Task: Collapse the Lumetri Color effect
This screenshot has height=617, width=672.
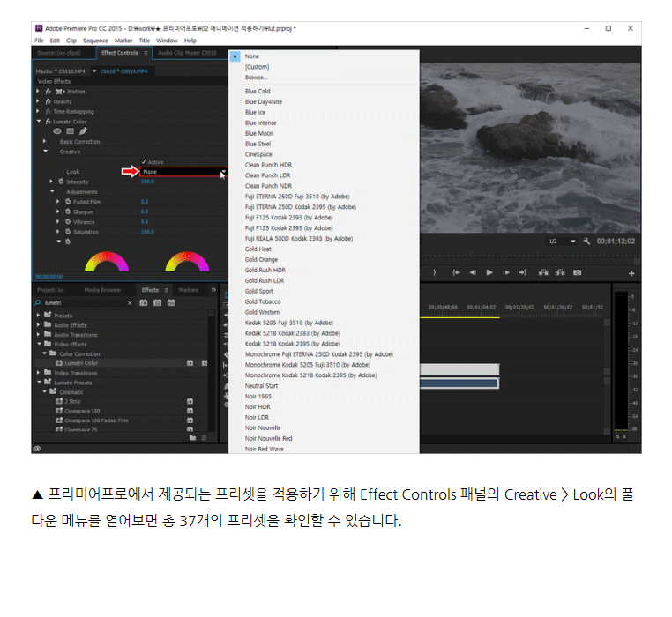Action: coord(39,122)
